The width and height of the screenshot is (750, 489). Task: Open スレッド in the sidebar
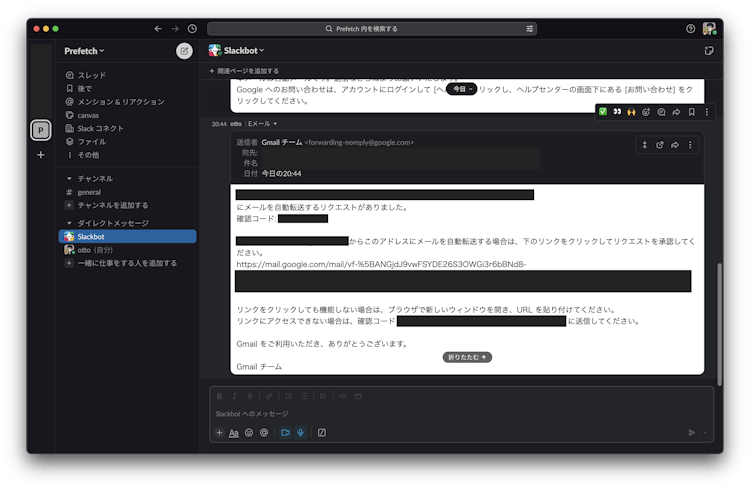point(92,75)
